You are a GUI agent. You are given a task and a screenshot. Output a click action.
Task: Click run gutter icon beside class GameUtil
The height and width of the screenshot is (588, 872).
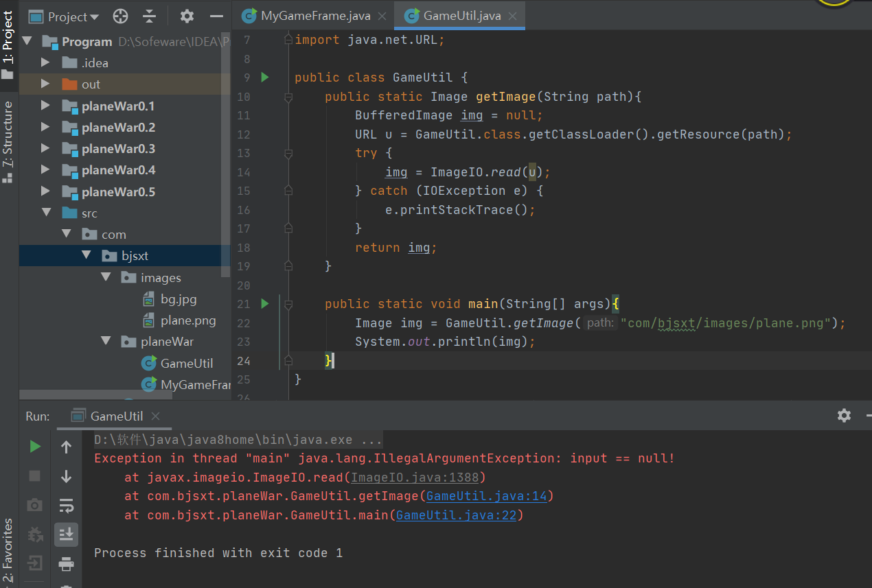coord(265,78)
